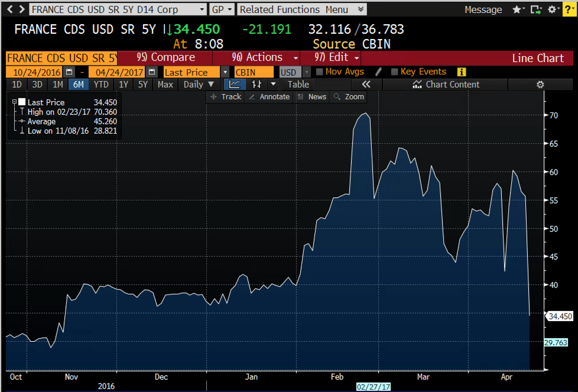Click the end date field 04/24/2017

[x=117, y=72]
